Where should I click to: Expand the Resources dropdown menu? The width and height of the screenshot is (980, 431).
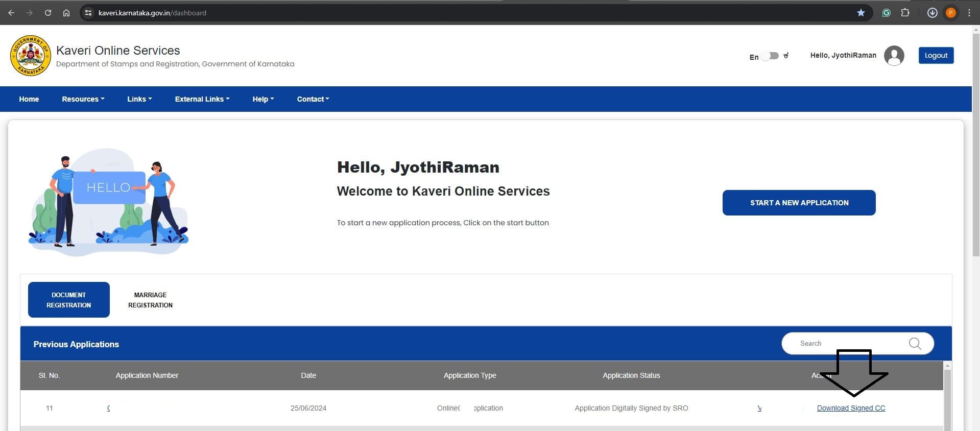coord(83,99)
